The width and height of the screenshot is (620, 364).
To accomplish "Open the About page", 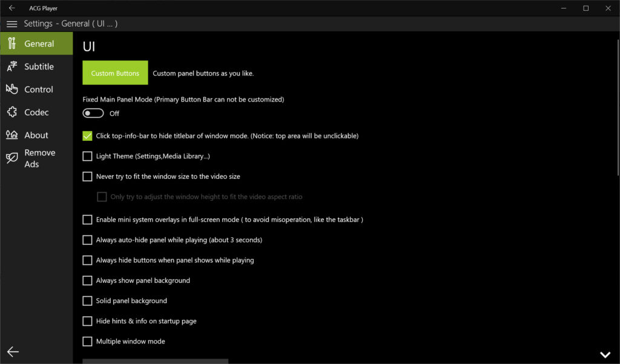I will click(x=36, y=135).
